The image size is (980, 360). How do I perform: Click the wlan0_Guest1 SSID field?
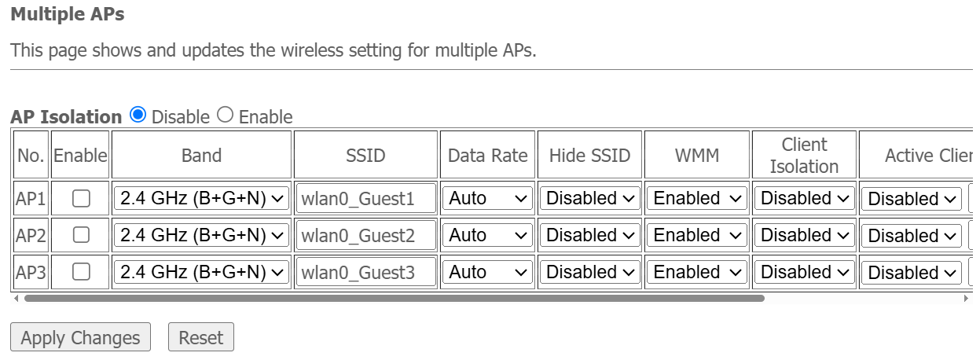365,199
